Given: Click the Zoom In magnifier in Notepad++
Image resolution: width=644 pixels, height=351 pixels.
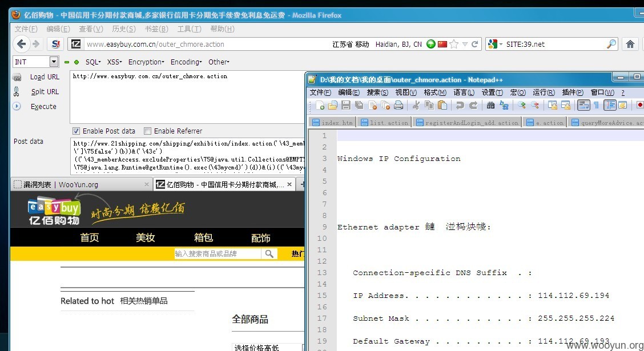Looking at the screenshot, I should pos(522,106).
